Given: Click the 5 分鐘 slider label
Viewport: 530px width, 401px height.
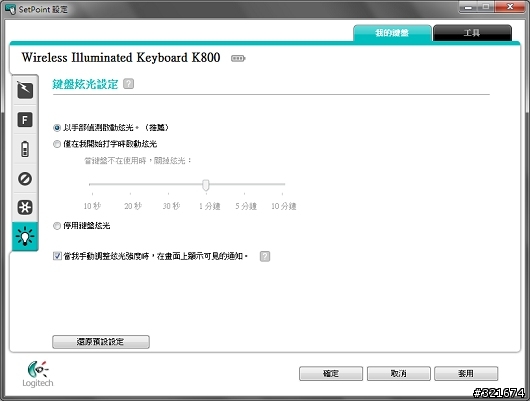Looking at the screenshot, I should [x=246, y=206].
